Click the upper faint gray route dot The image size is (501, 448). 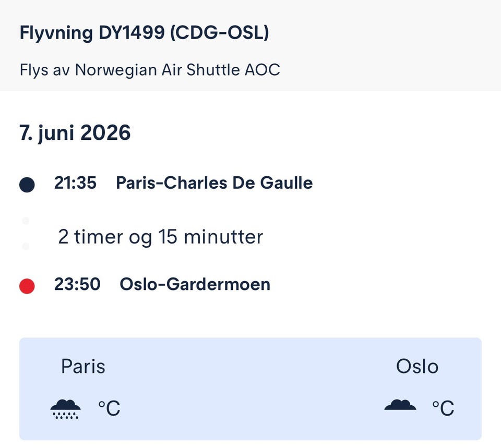point(26,221)
